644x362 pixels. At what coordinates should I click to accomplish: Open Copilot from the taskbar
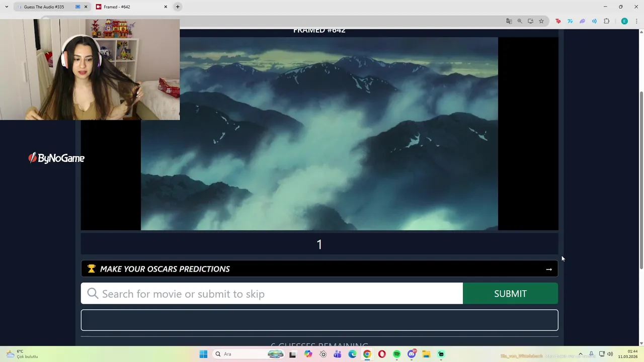[x=308, y=354]
